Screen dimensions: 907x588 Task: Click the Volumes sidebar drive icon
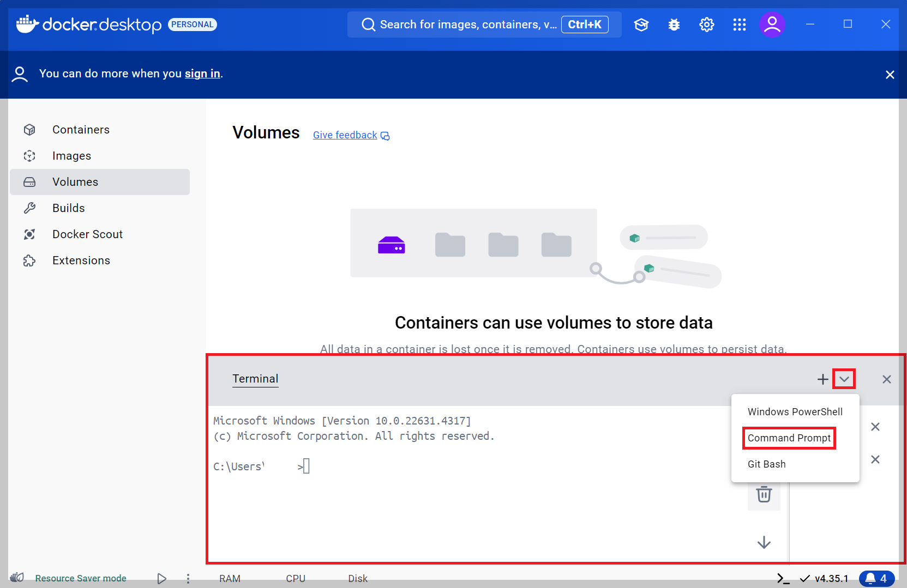coord(29,182)
